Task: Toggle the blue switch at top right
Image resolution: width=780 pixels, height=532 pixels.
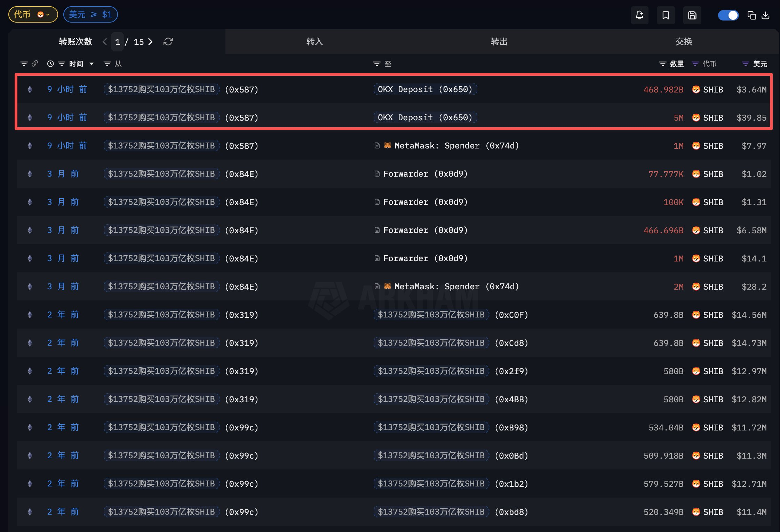Action: tap(728, 15)
